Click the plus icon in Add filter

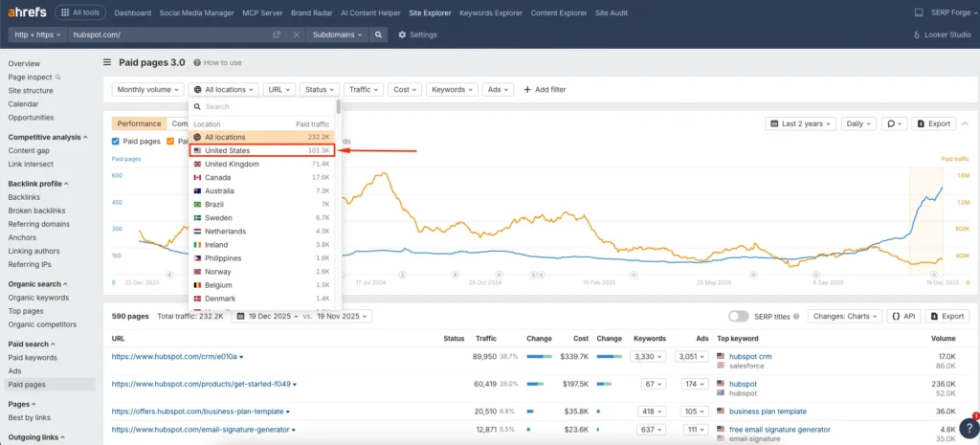[x=527, y=89]
